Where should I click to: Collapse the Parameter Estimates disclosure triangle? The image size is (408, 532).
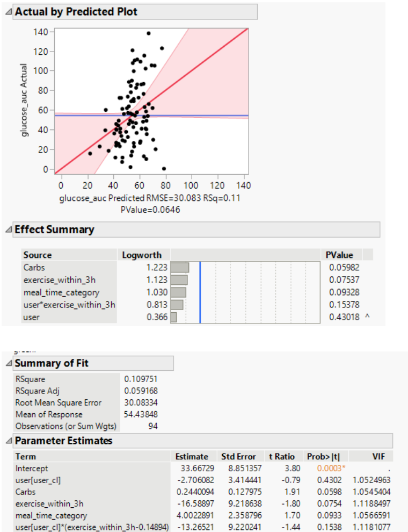8,441
